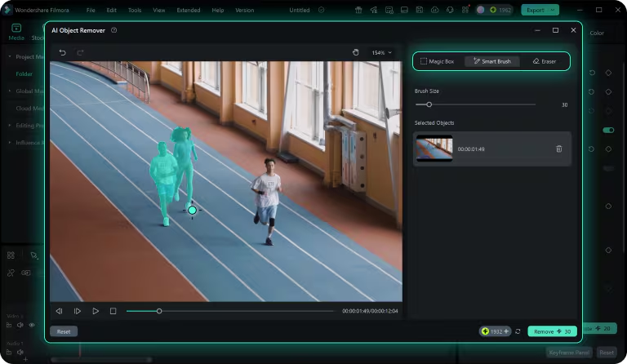Viewport: 627px width, 364px height.
Task: Open the Tools menu
Action: (135, 10)
